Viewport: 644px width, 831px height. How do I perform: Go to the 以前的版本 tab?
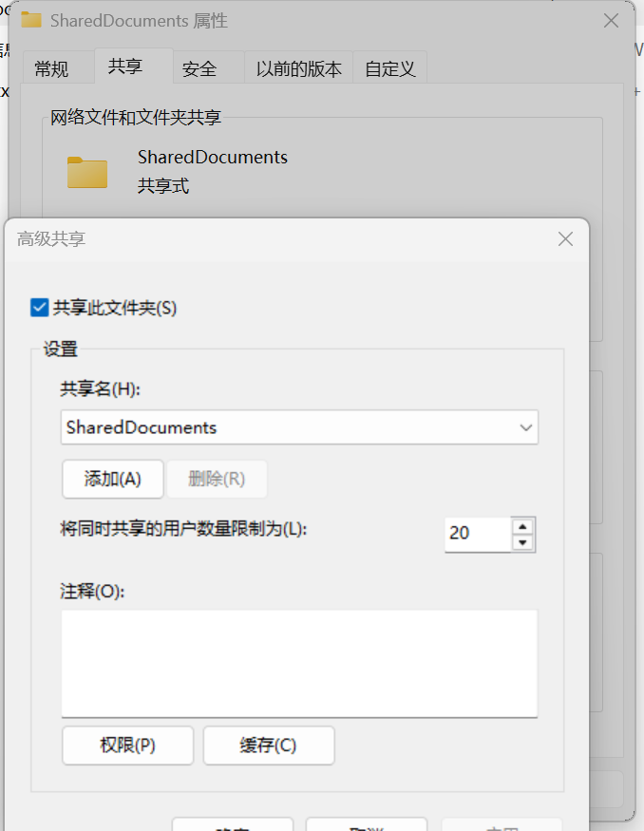[x=298, y=68]
